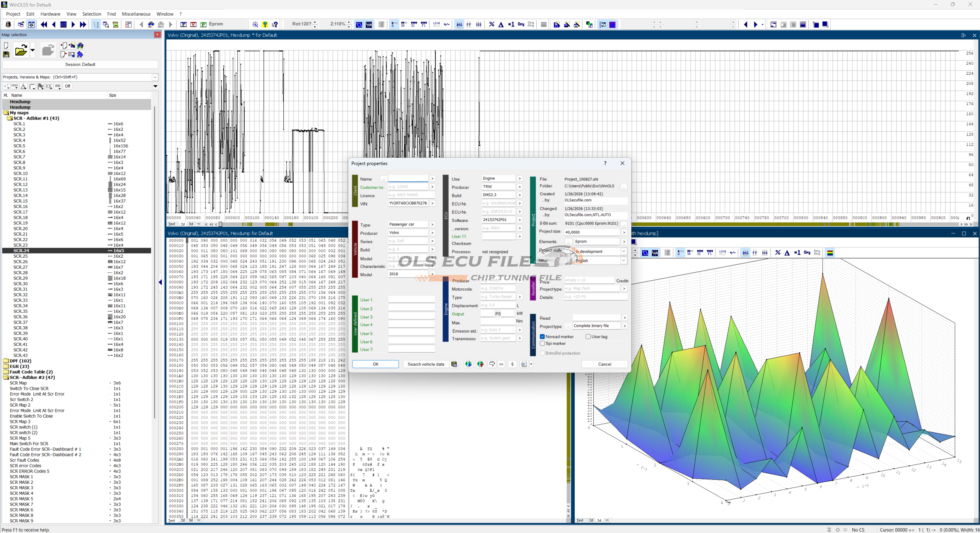
Task: Check the User tag checkbox
Action: point(588,337)
